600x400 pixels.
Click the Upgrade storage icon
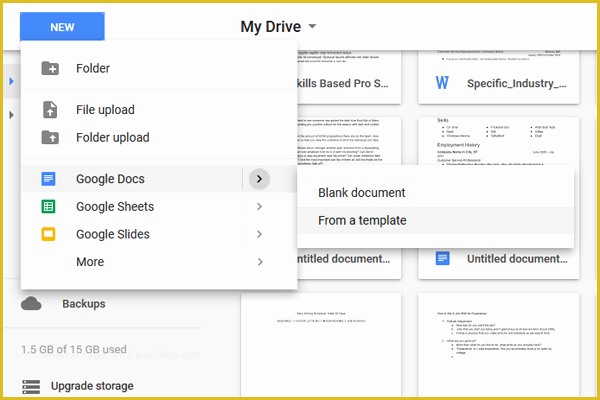click(31, 386)
